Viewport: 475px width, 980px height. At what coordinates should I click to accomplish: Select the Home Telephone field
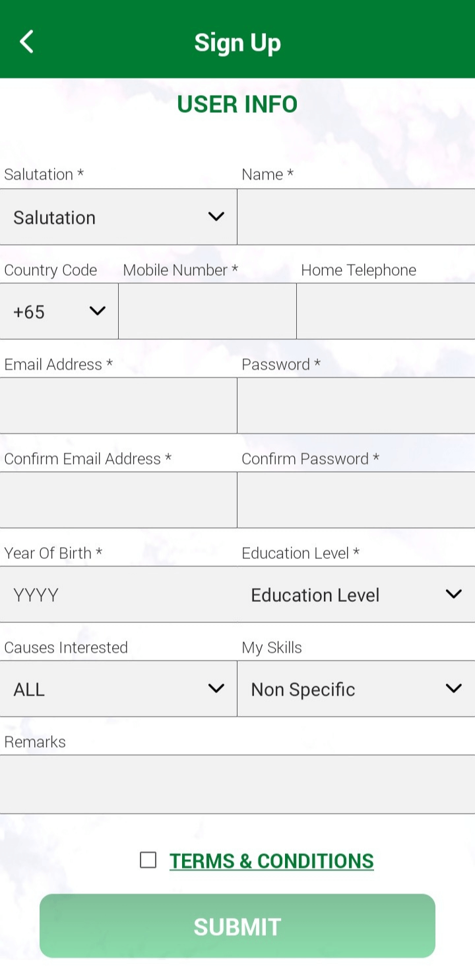386,311
